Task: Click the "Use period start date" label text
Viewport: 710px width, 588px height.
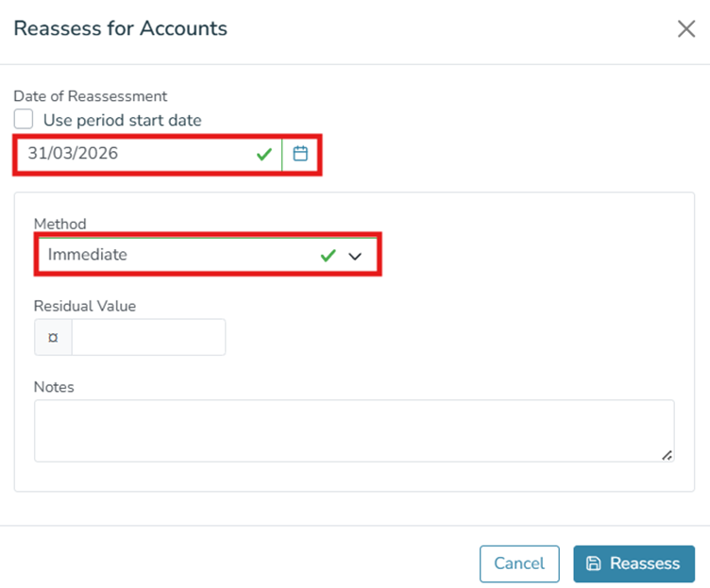Action: [x=122, y=120]
